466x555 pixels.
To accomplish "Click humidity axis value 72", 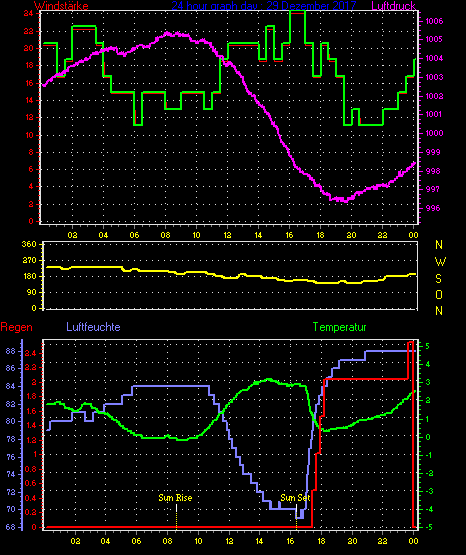I will point(11,492).
